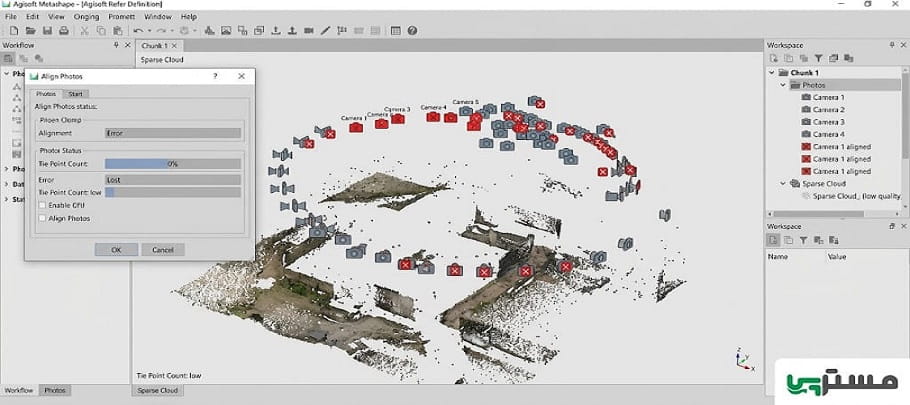Collapse the Sparse Cloud tree node
The width and height of the screenshot is (910, 405).
(783, 184)
